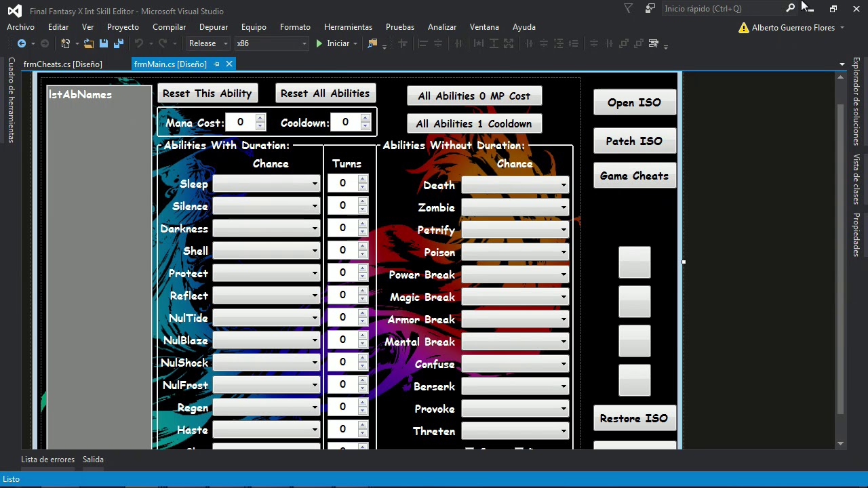Click the align centers icon
868x488 pixels.
click(x=437, y=43)
